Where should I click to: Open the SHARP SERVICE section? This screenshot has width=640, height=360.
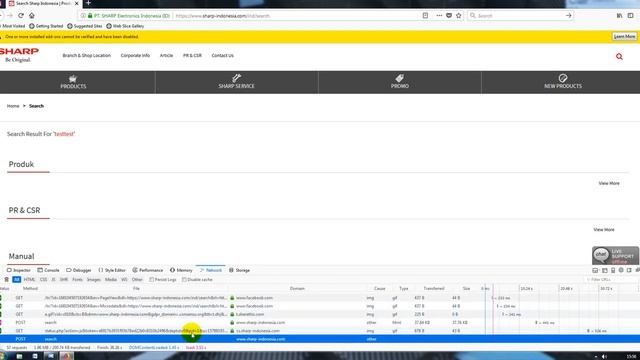tap(236, 82)
